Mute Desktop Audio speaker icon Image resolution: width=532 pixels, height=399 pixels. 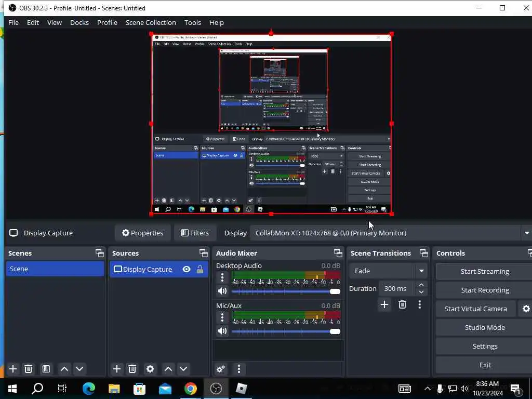point(222,291)
